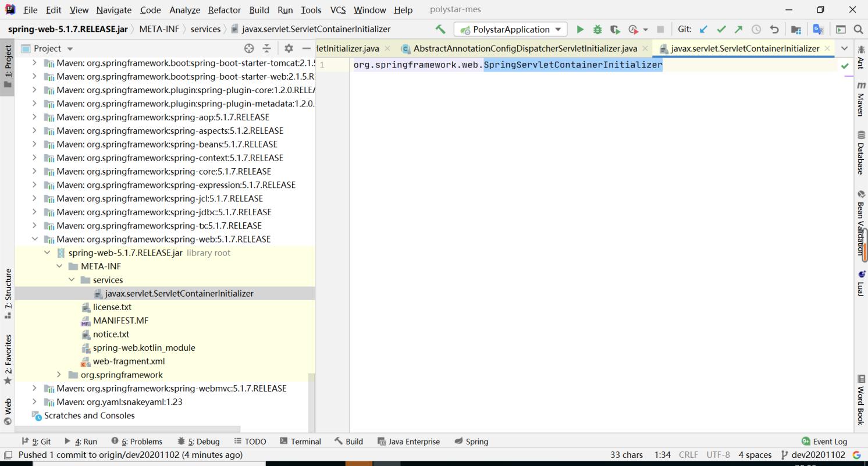Push commits with Git green arrow
Screen dimensions: 868x466
tap(738, 29)
